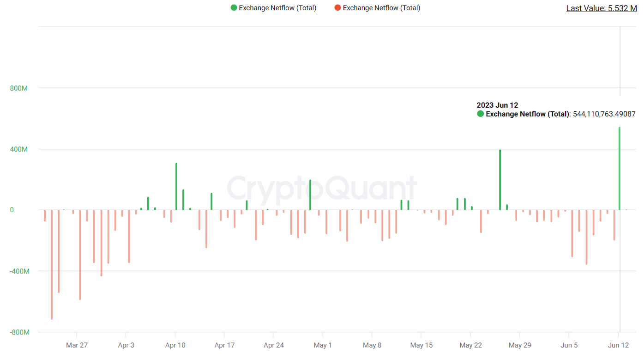Click the Mar 27 date label
This screenshot has width=644, height=354.
click(77, 345)
